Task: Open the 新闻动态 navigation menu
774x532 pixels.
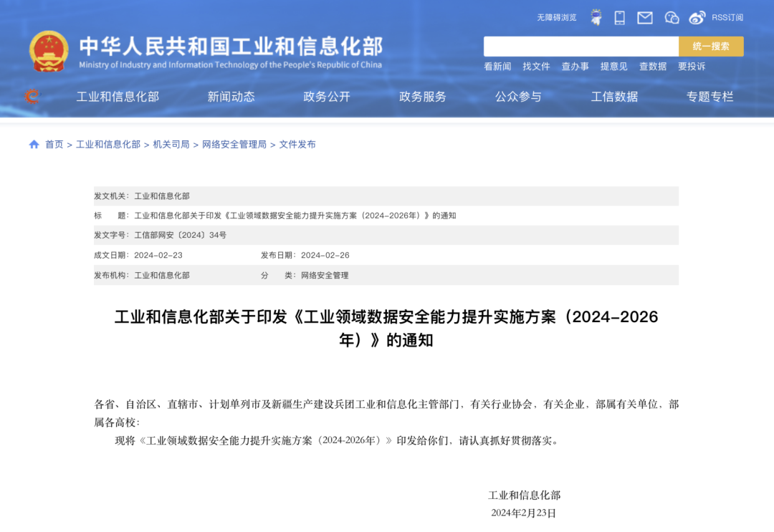Action: 231,97
